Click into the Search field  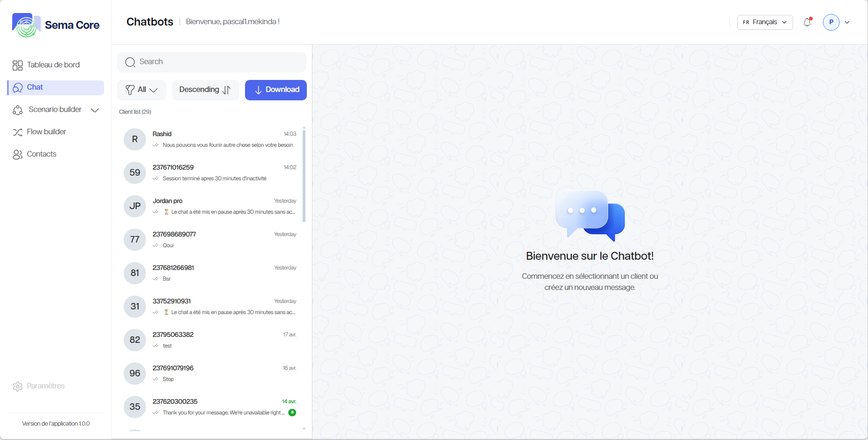pos(219,62)
